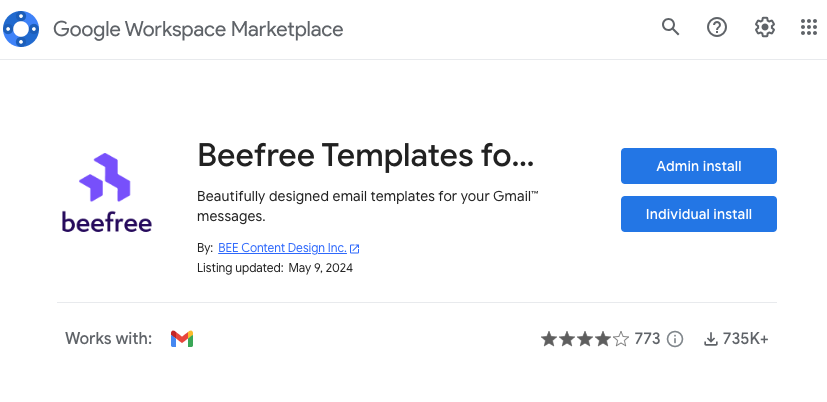Open the search magnifier icon

tap(671, 28)
